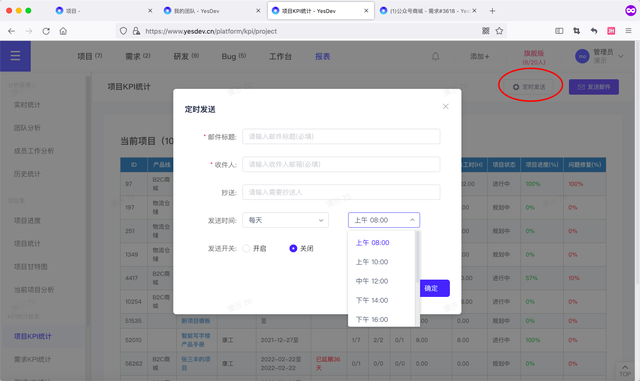Click the browser forward arrow
This screenshot has width=640, height=381.
click(x=29, y=31)
